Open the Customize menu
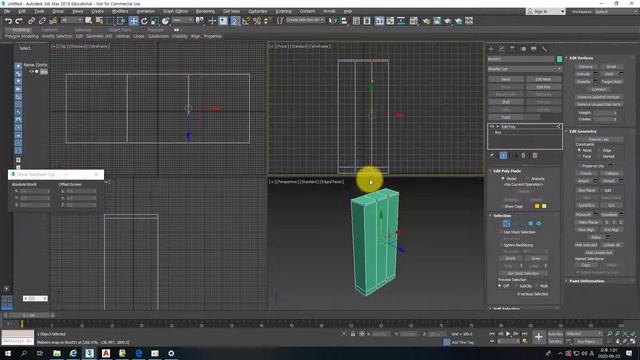 tap(258, 11)
